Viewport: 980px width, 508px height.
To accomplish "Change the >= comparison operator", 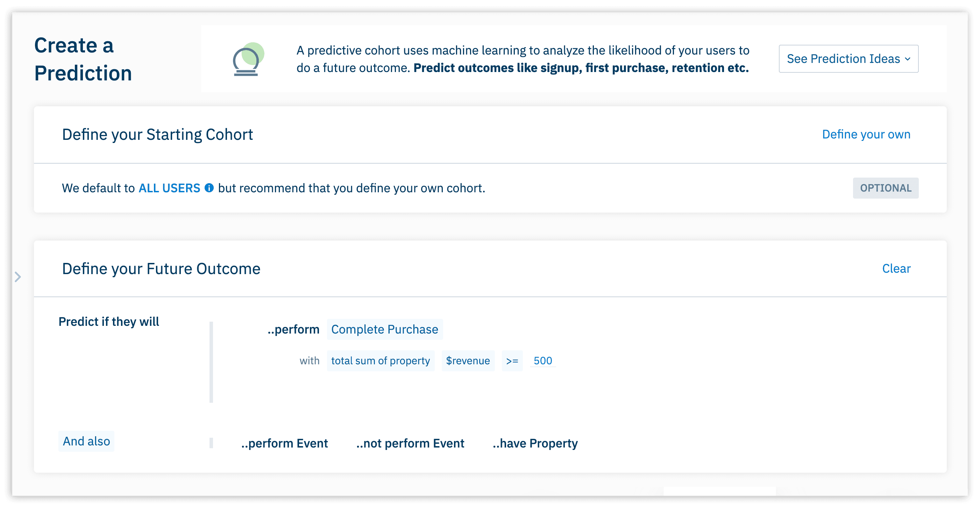I will [x=512, y=360].
